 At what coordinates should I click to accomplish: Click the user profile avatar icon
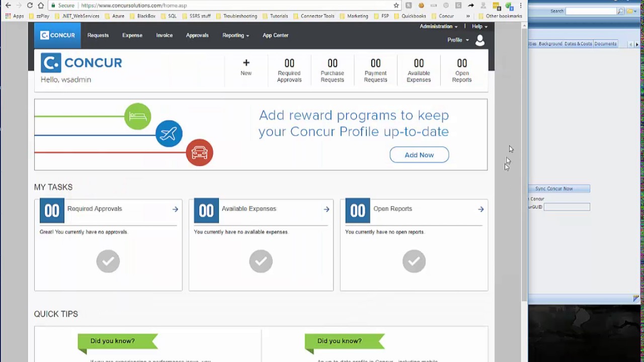(x=480, y=40)
